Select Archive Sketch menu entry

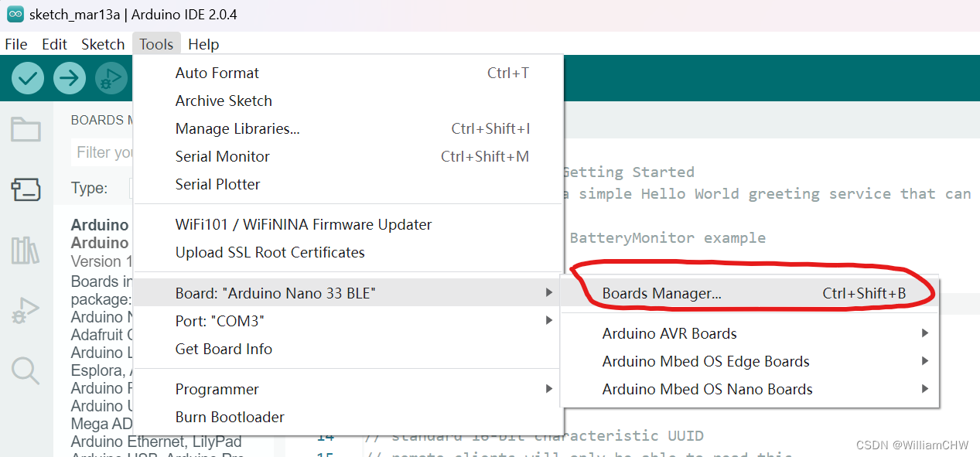pos(348,101)
